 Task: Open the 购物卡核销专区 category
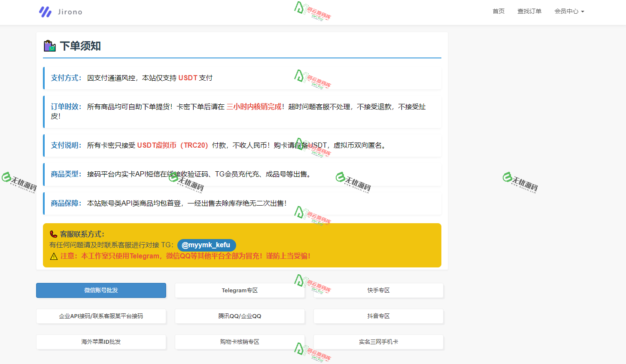[240, 342]
